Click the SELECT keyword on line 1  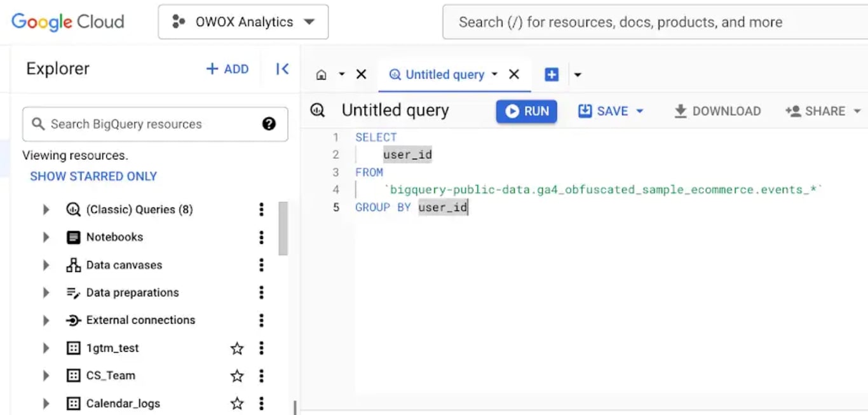pos(376,137)
